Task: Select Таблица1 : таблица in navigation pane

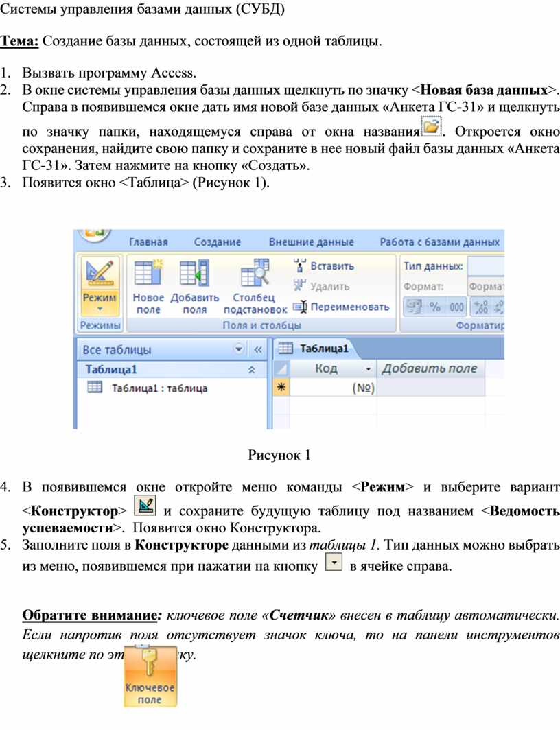Action: [x=159, y=388]
